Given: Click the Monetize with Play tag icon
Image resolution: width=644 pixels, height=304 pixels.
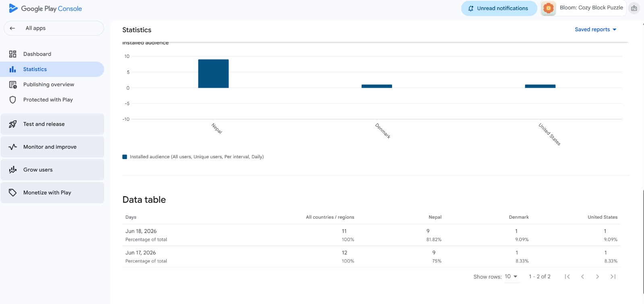Looking at the screenshot, I should click(x=13, y=192).
